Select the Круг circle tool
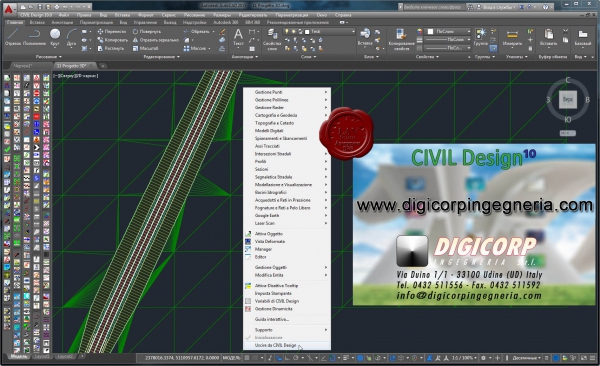Image resolution: width=600 pixels, height=366 pixels. tap(55, 37)
